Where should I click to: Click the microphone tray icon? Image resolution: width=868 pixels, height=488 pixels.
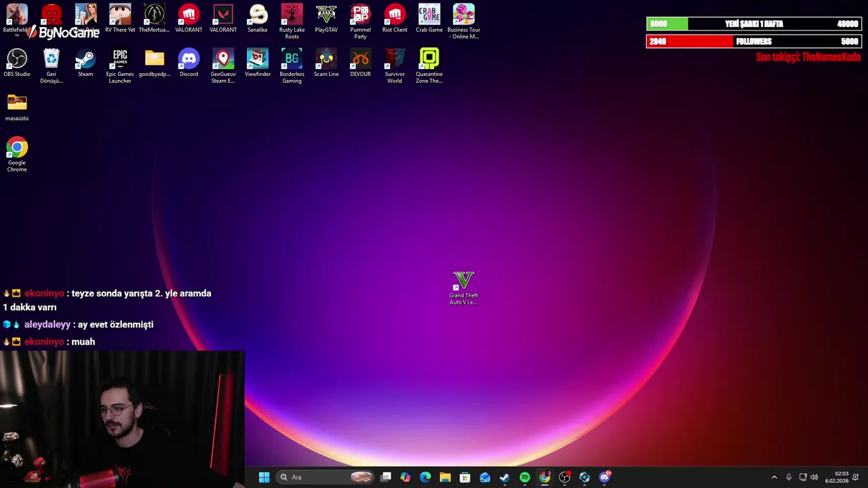click(x=789, y=477)
